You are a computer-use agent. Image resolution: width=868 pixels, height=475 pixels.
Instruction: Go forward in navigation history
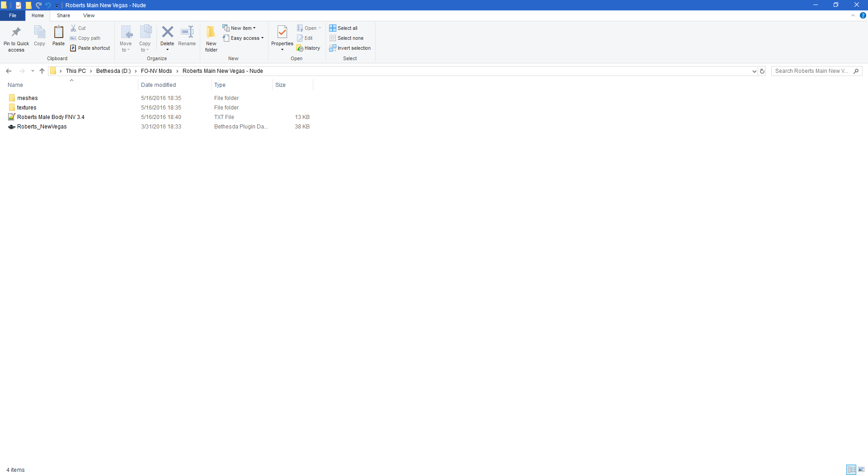(22, 71)
